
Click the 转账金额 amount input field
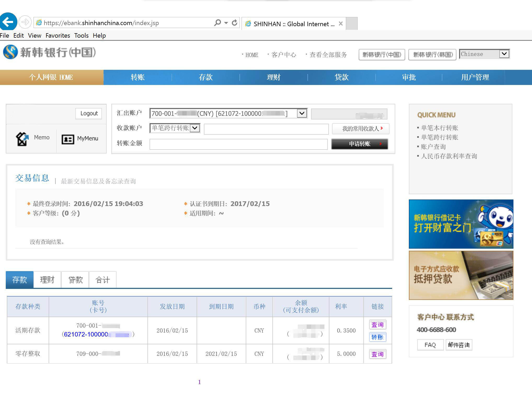click(238, 144)
